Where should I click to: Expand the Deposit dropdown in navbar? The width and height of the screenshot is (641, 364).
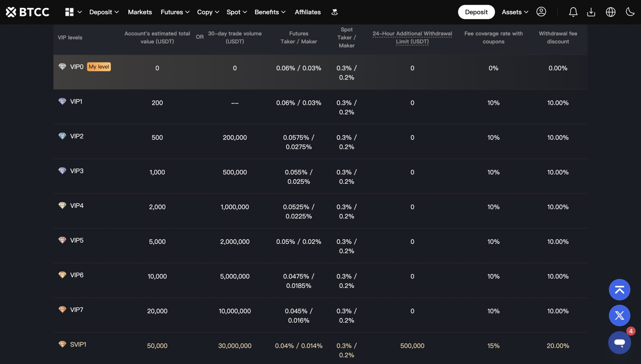104,12
